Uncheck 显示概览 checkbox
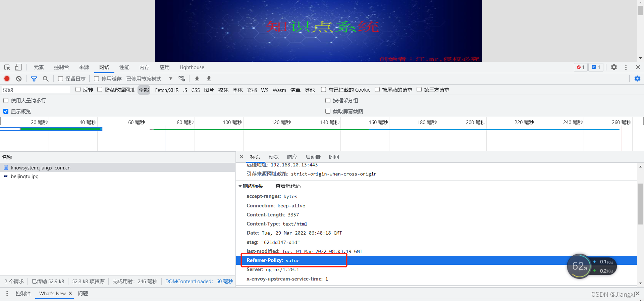 click(6, 111)
